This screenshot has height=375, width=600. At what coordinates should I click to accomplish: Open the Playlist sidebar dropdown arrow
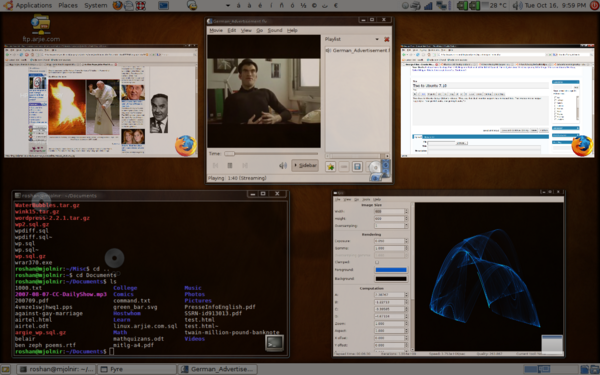tap(377, 39)
